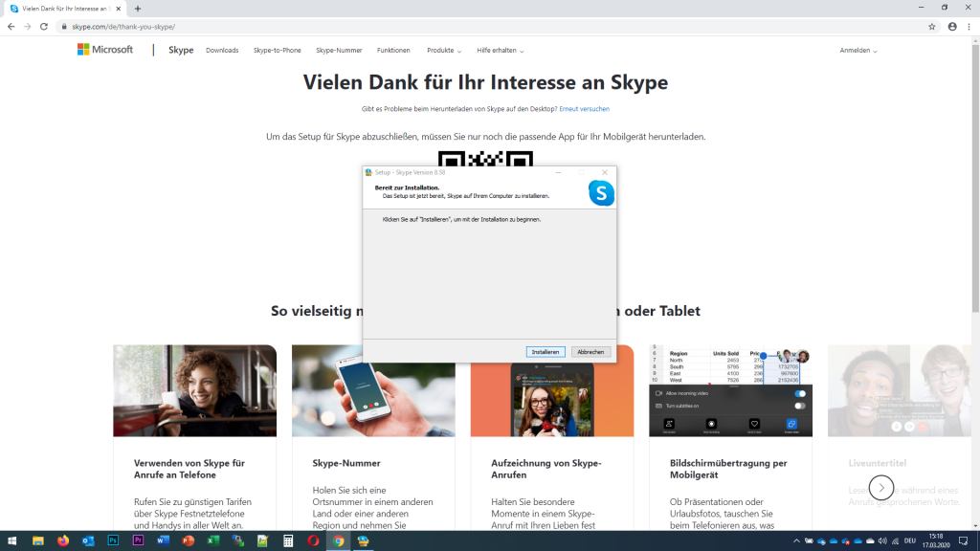
Task: Open Photoshop from the taskbar
Action: [x=113, y=541]
